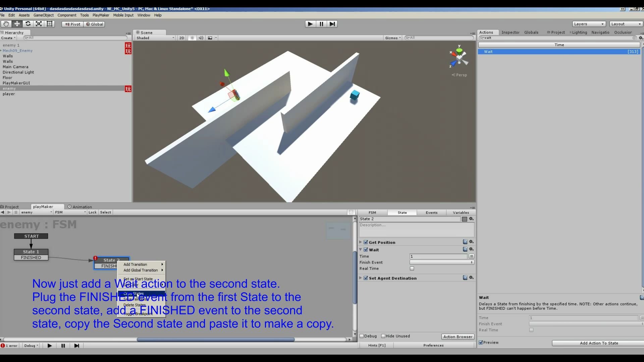Image resolution: width=644 pixels, height=362 pixels.
Task: Enable the Real Time checkbox on Wait
Action: coord(412,268)
